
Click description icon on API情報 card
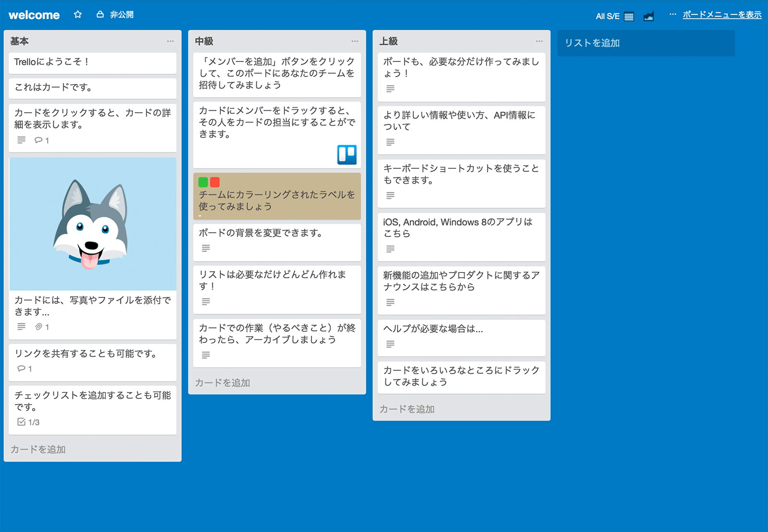(x=390, y=142)
